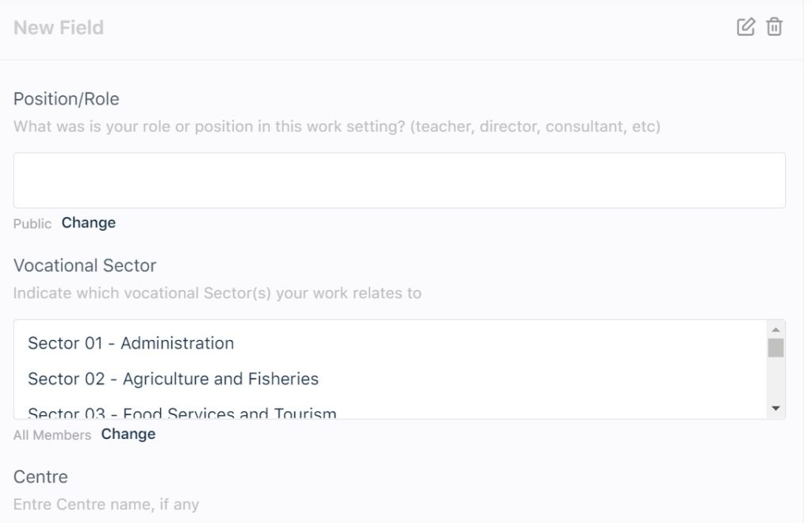Click the role or position description text

[337, 126]
